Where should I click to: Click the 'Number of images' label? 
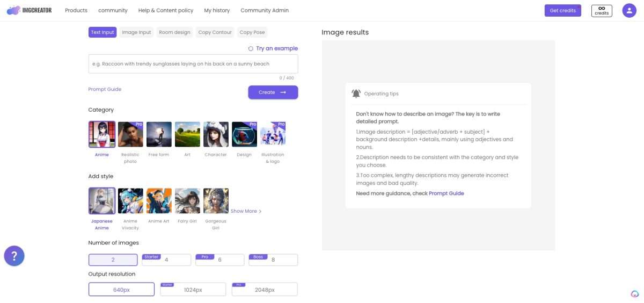[113, 243]
